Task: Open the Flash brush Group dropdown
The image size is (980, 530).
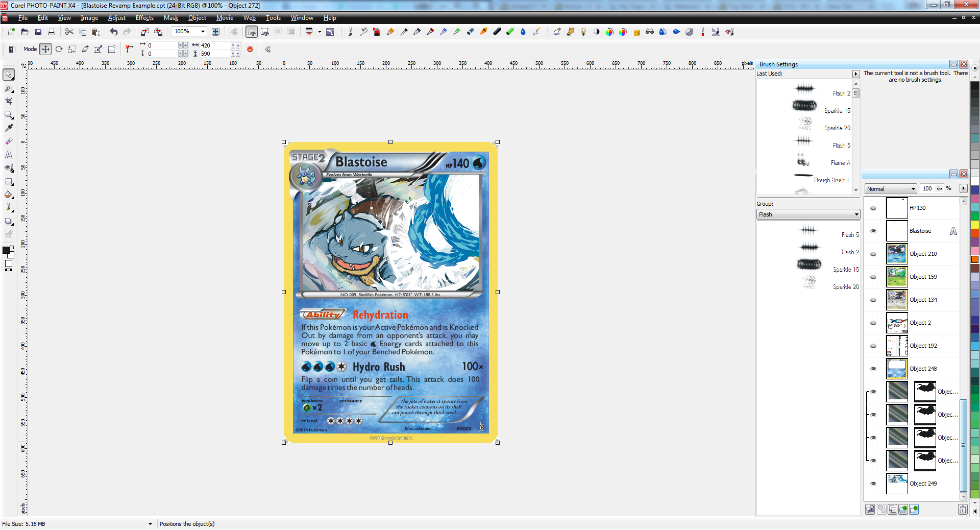Action: tap(808, 214)
